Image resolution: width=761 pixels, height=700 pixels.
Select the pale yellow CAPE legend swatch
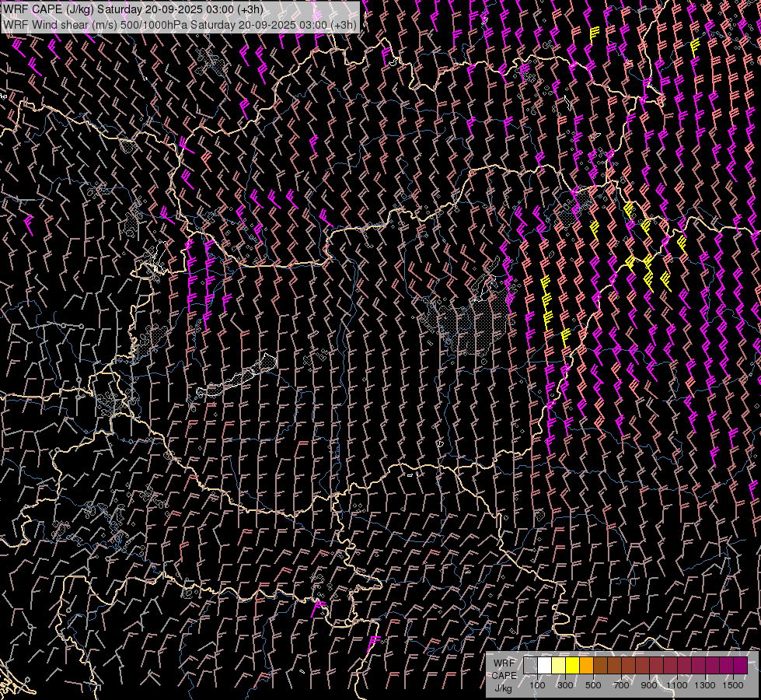pos(558,666)
